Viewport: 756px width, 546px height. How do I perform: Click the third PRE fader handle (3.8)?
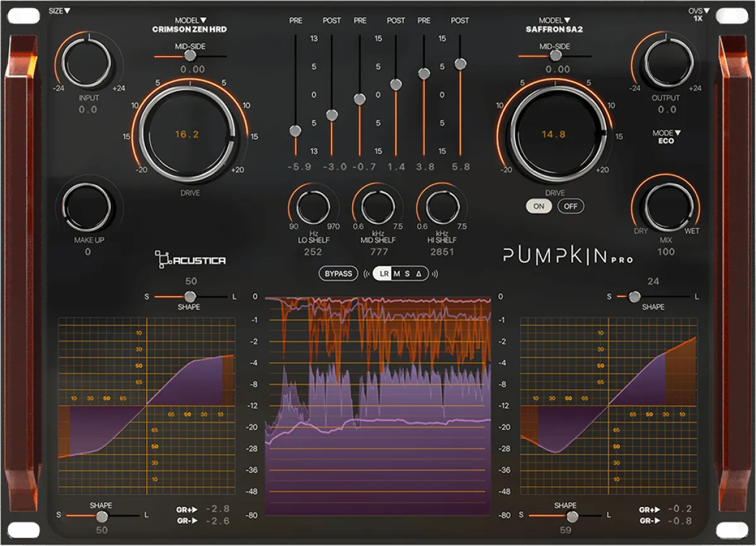point(424,73)
